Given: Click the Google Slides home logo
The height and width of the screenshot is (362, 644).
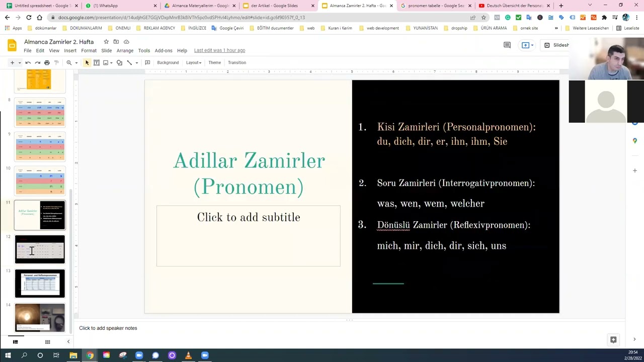Looking at the screenshot, I should click(x=12, y=46).
